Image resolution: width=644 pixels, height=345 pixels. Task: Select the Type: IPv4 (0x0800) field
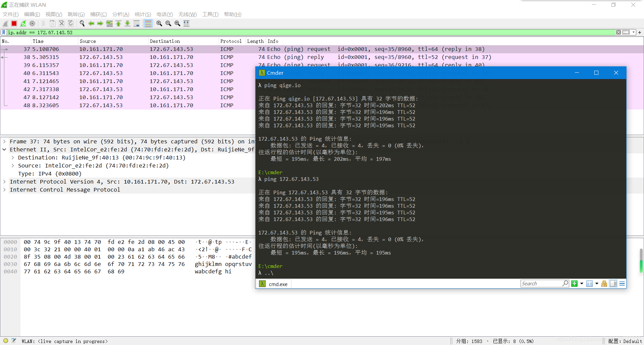coord(50,174)
